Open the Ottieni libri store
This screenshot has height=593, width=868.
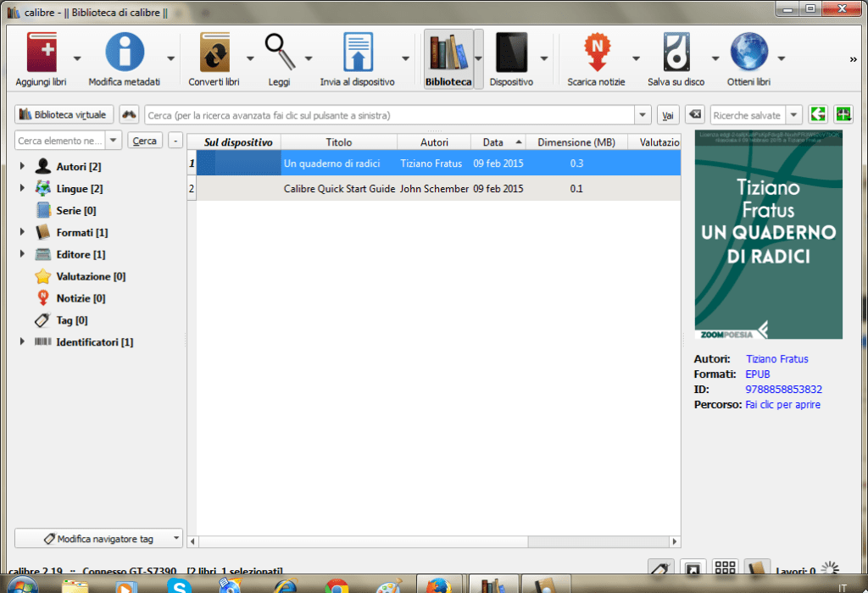(749, 53)
